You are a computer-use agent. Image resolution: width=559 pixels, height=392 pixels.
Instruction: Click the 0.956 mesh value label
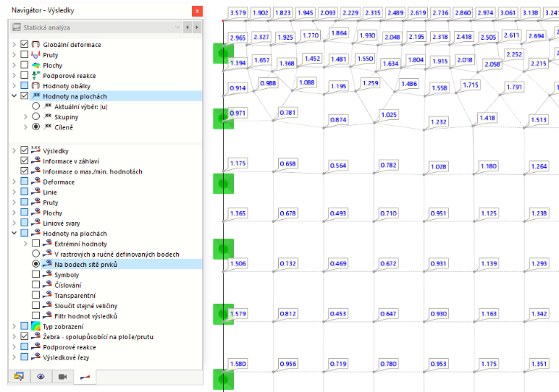pyautogui.click(x=288, y=364)
